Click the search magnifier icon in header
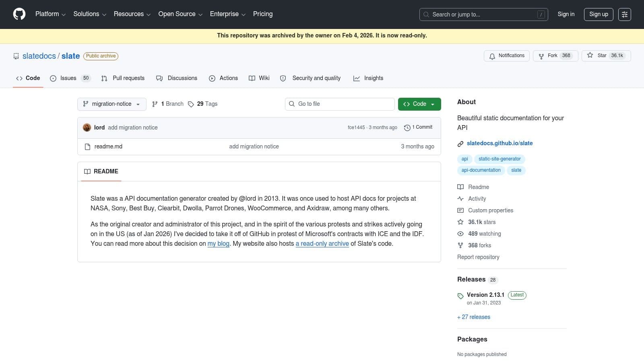The width and height of the screenshot is (644, 362). tap(426, 14)
